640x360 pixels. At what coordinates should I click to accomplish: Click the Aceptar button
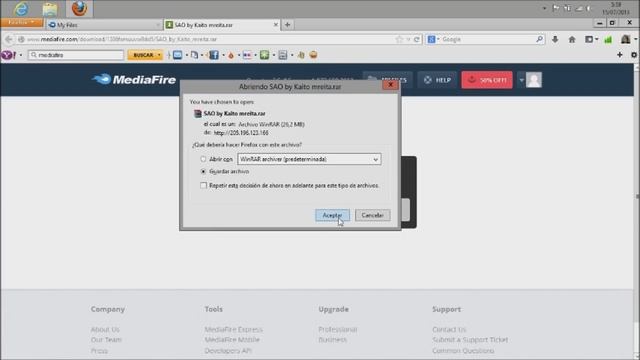point(332,216)
